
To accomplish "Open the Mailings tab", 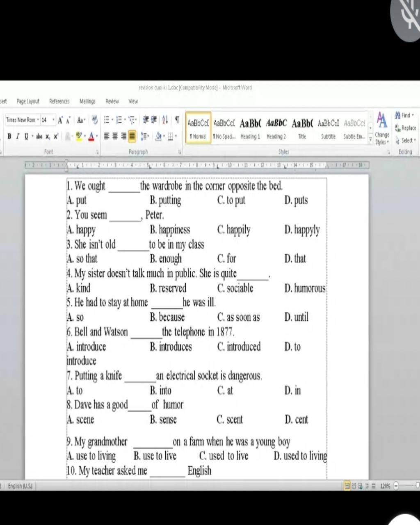I will 87,101.
